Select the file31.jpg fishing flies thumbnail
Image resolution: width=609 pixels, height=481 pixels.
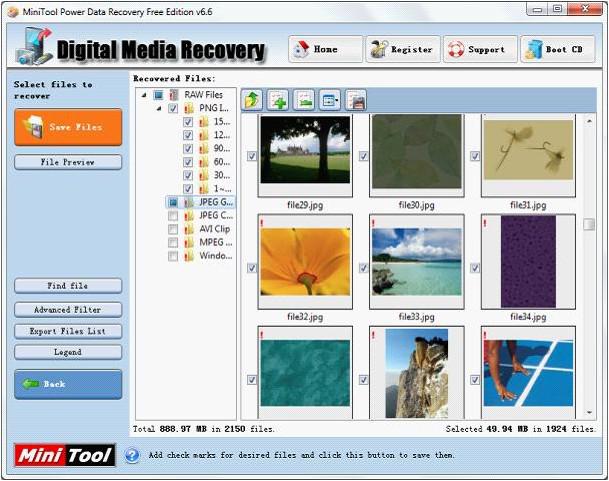528,150
